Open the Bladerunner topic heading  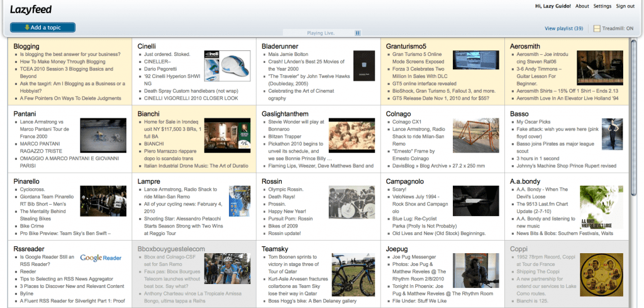[x=280, y=47]
